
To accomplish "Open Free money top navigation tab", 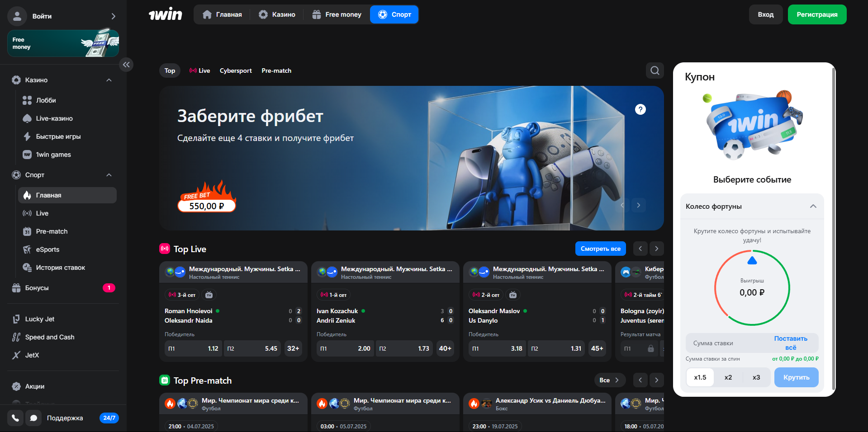I will tap(337, 14).
